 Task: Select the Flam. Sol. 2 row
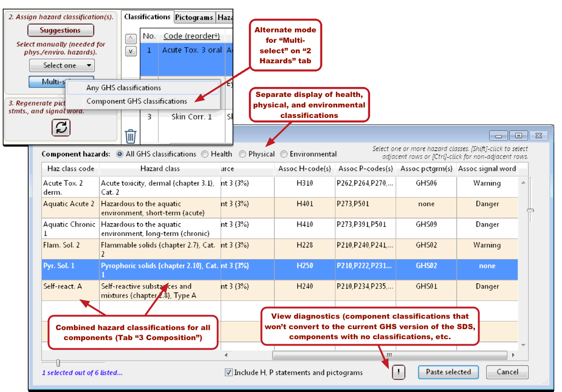pyautogui.click(x=280, y=249)
